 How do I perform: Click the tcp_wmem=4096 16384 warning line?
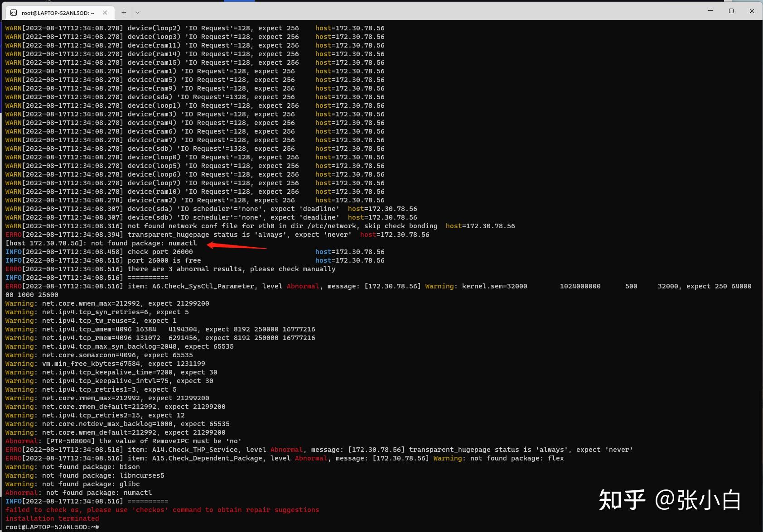[x=160, y=329]
